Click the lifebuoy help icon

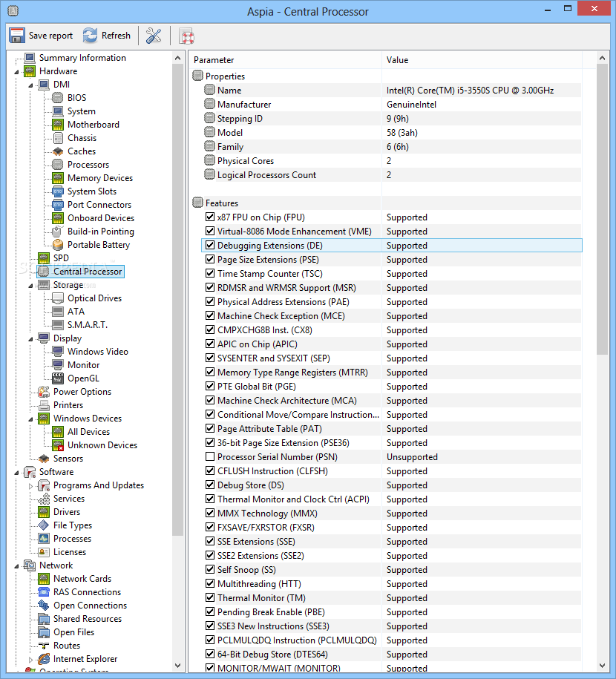(187, 36)
